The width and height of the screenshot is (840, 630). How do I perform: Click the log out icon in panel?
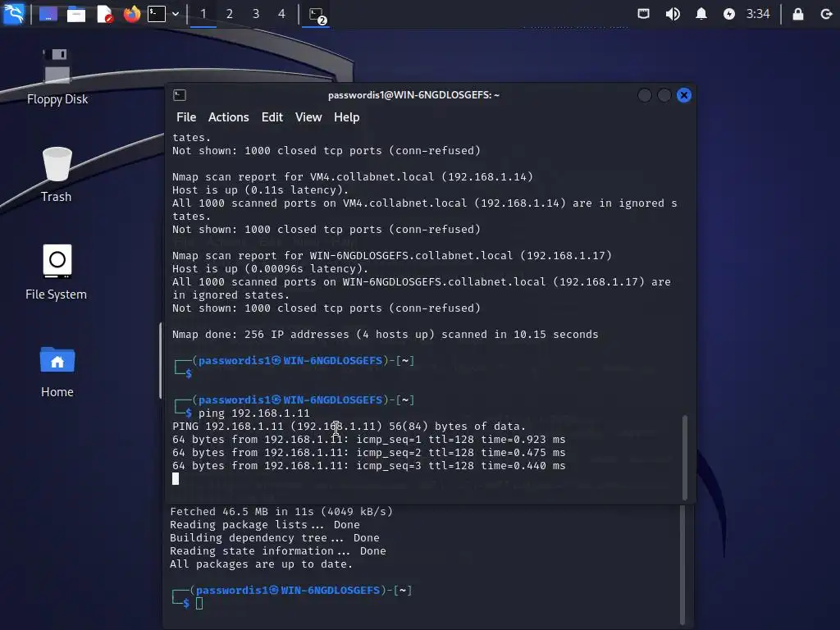826,14
